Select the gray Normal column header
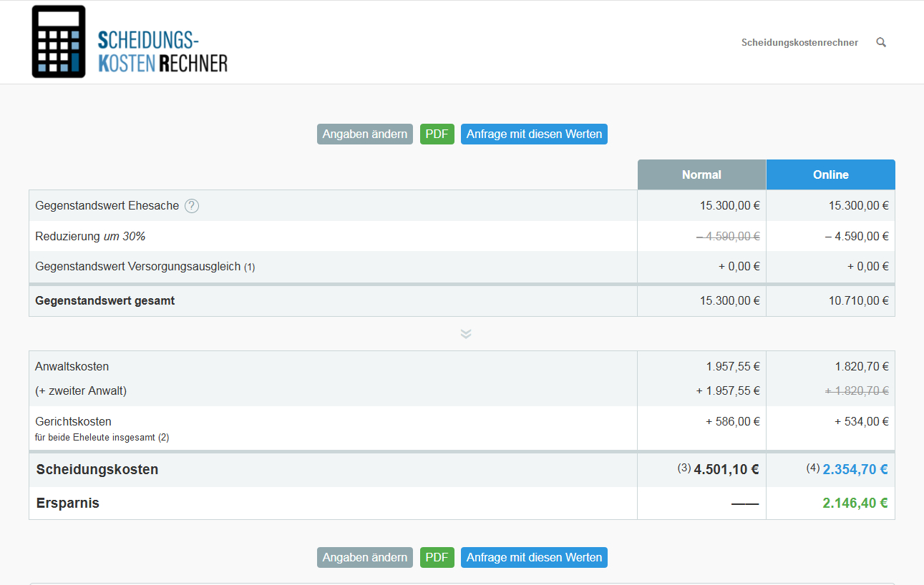 point(701,174)
